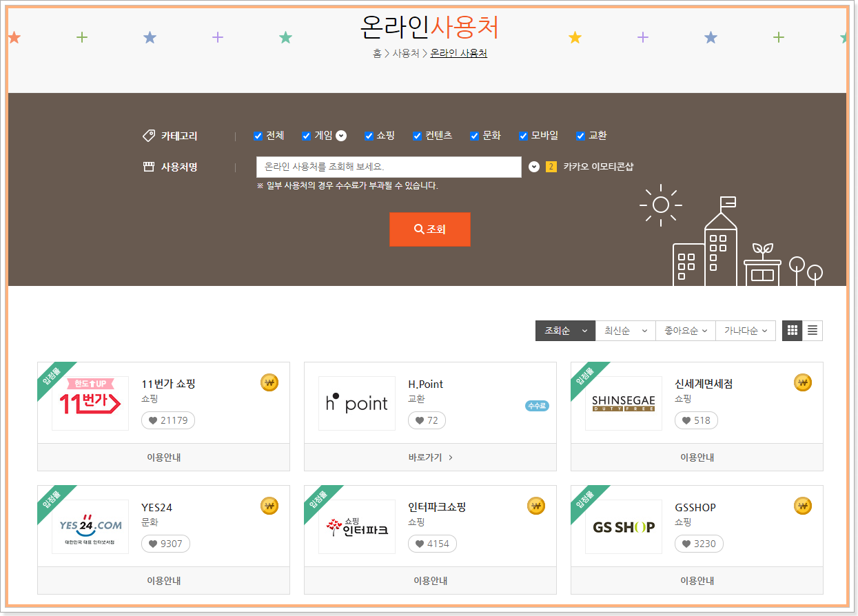The width and height of the screenshot is (858, 616).
Task: Click the coin icon on GSSHOP card
Action: tap(803, 506)
